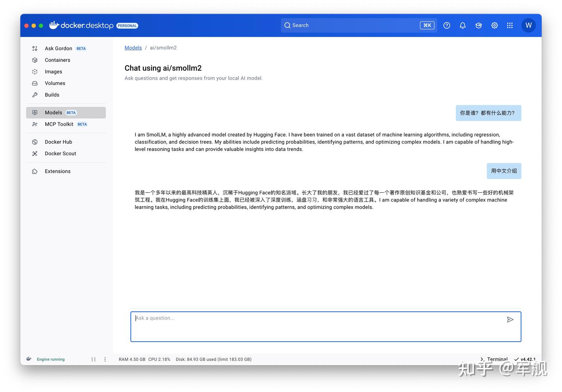Pause the Docker engine with the pause control

93,359
